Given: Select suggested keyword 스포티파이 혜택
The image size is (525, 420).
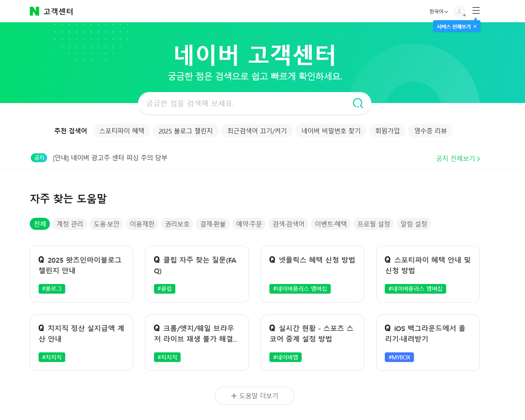Looking at the screenshot, I should [x=122, y=131].
